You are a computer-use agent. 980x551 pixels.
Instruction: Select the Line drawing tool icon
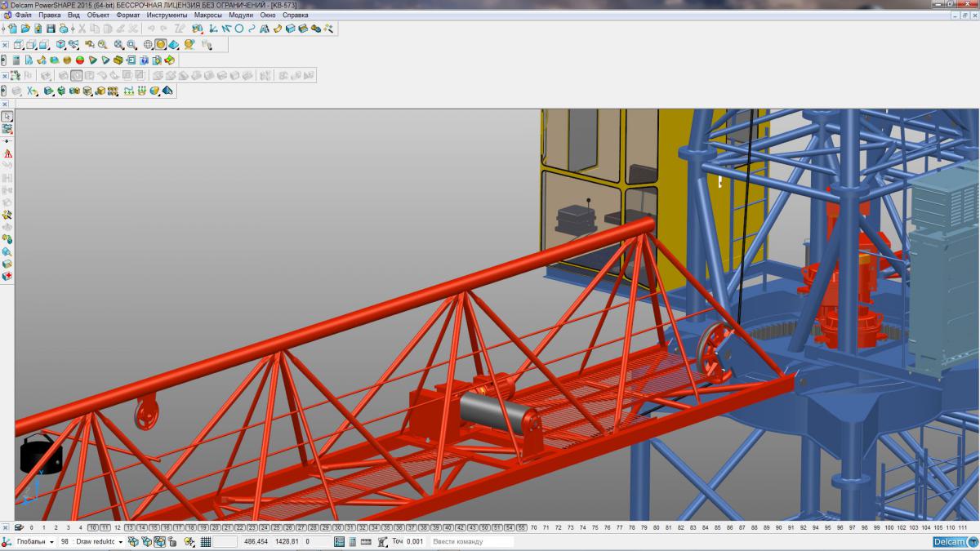pyautogui.click(x=227, y=29)
